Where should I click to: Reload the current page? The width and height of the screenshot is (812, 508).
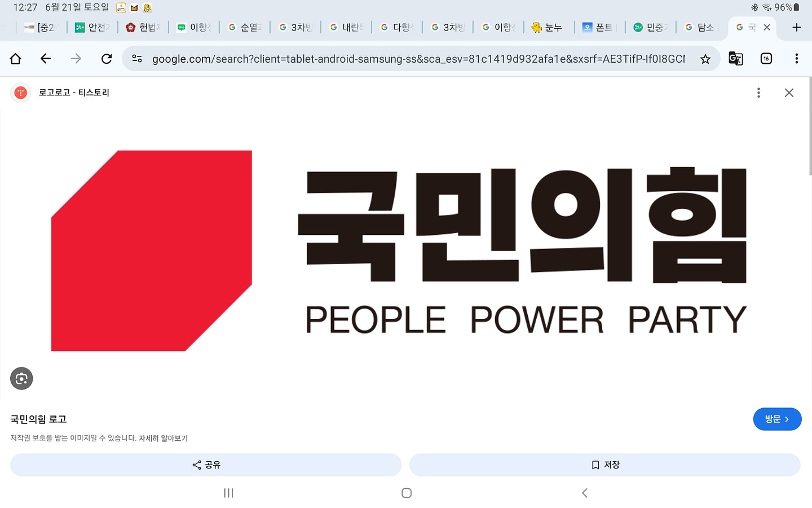pyautogui.click(x=107, y=59)
